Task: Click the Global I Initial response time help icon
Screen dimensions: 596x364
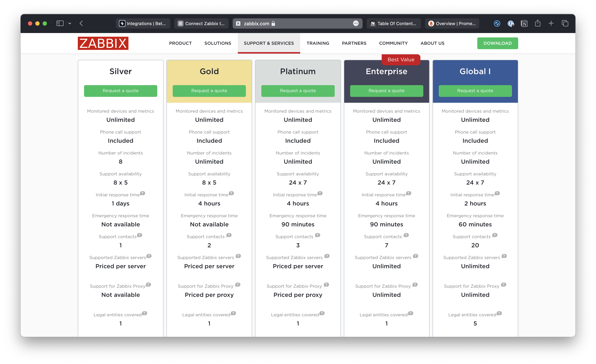Action: tap(497, 193)
